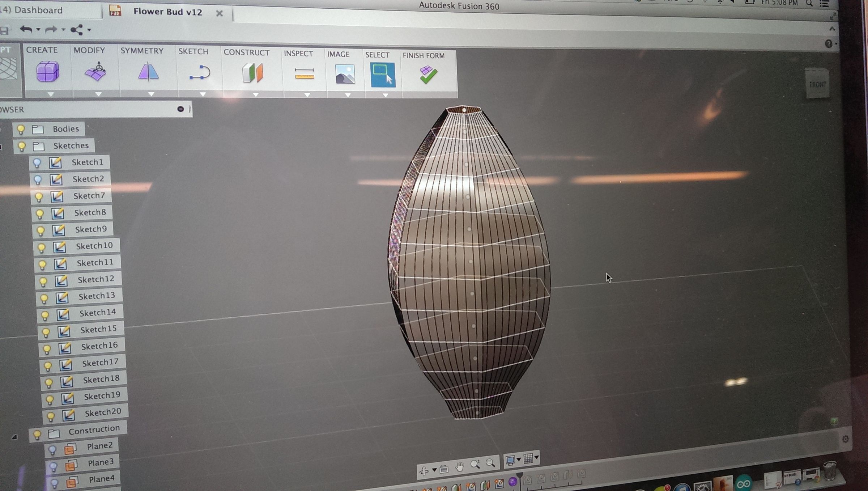Select the Modify edit form icon
This screenshot has width=868, height=491.
pyautogui.click(x=95, y=71)
